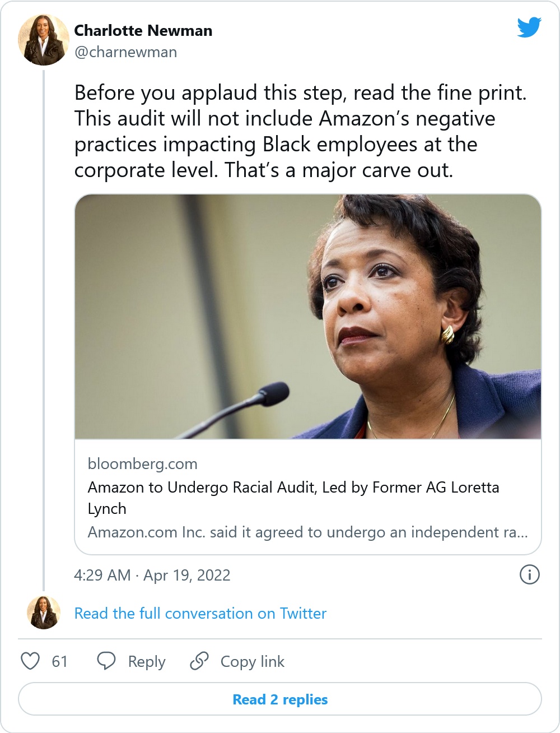The image size is (560, 733).
Task: Open the tweet info circle icon
Action: pyautogui.click(x=529, y=575)
